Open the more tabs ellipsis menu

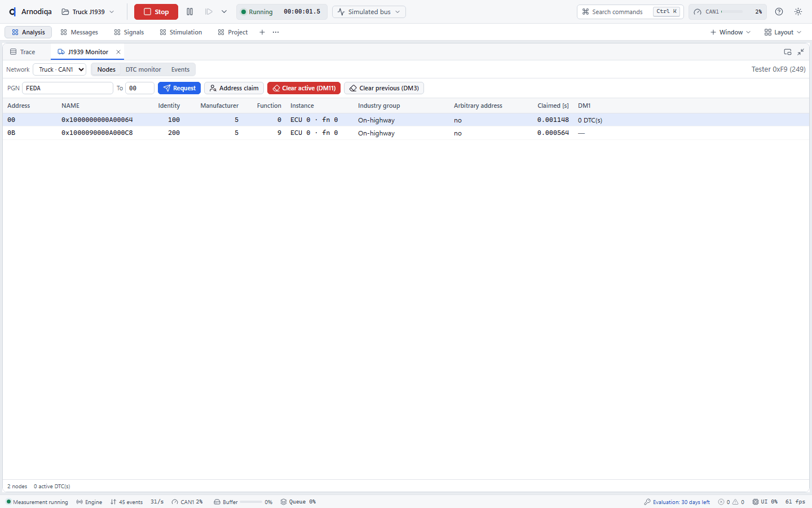pos(276,32)
